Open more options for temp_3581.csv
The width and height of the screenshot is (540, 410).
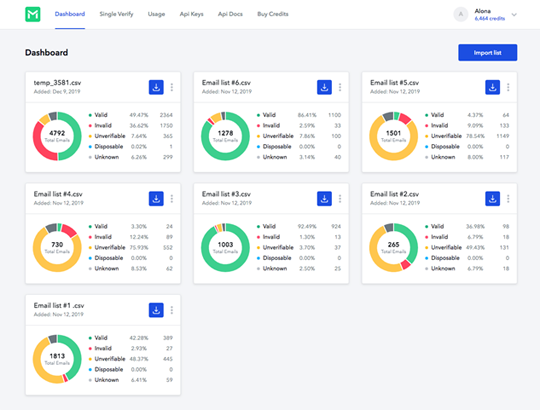pyautogui.click(x=172, y=87)
